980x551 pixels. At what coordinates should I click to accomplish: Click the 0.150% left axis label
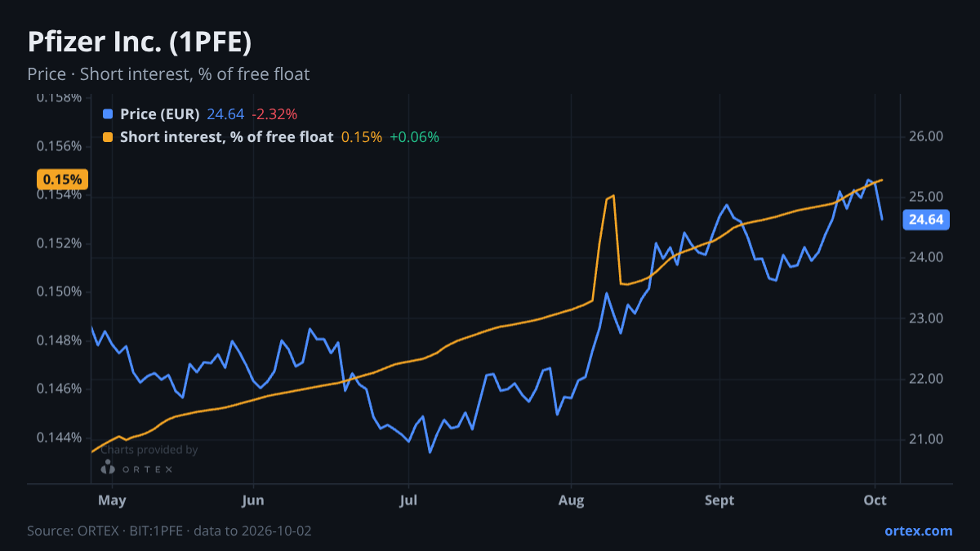(x=59, y=291)
